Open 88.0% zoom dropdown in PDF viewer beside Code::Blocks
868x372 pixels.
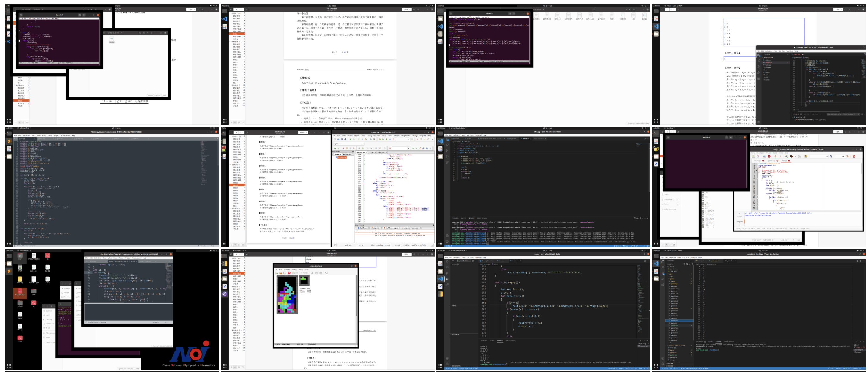coord(303,133)
